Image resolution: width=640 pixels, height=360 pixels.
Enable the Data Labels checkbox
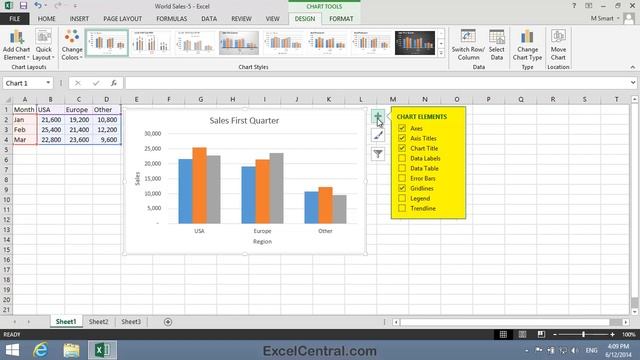(x=402, y=158)
